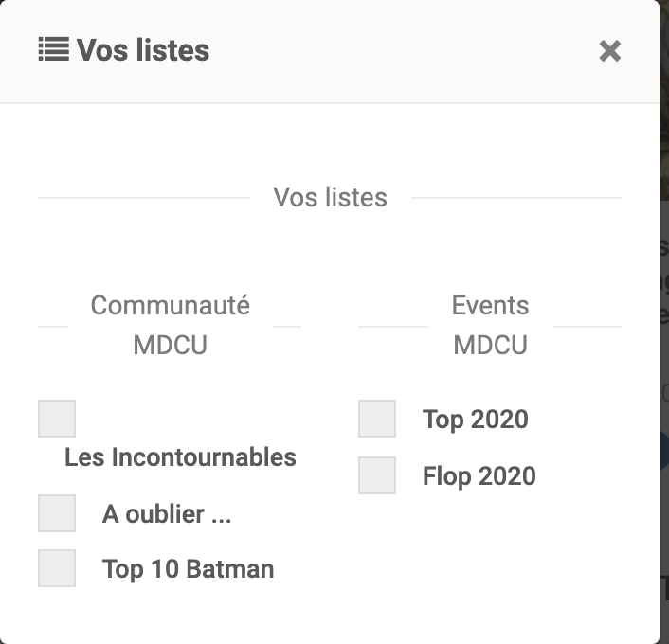669x644 pixels.
Task: Click the list icon beside the modal title
Action: pyautogui.click(x=54, y=49)
